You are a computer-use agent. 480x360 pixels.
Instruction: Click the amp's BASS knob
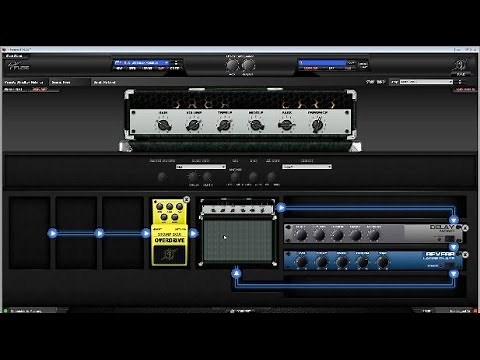(x=286, y=125)
